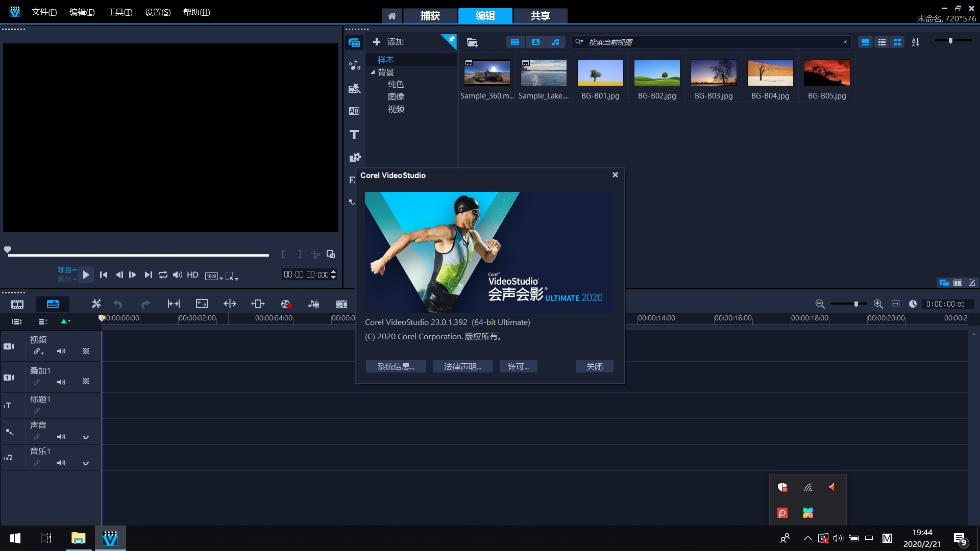Image resolution: width=980 pixels, height=551 pixels.
Task: Click the import media files folder icon
Action: coord(472,42)
